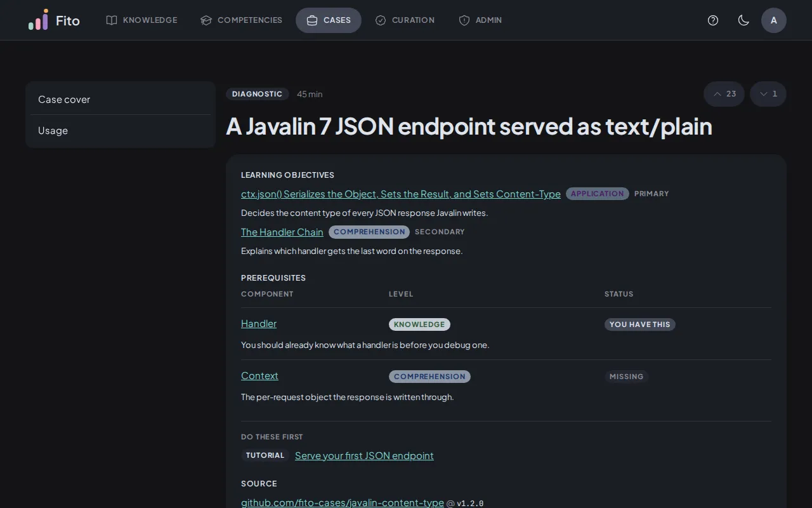
Task: Upvote this case (23 votes)
Action: pyautogui.click(x=724, y=94)
